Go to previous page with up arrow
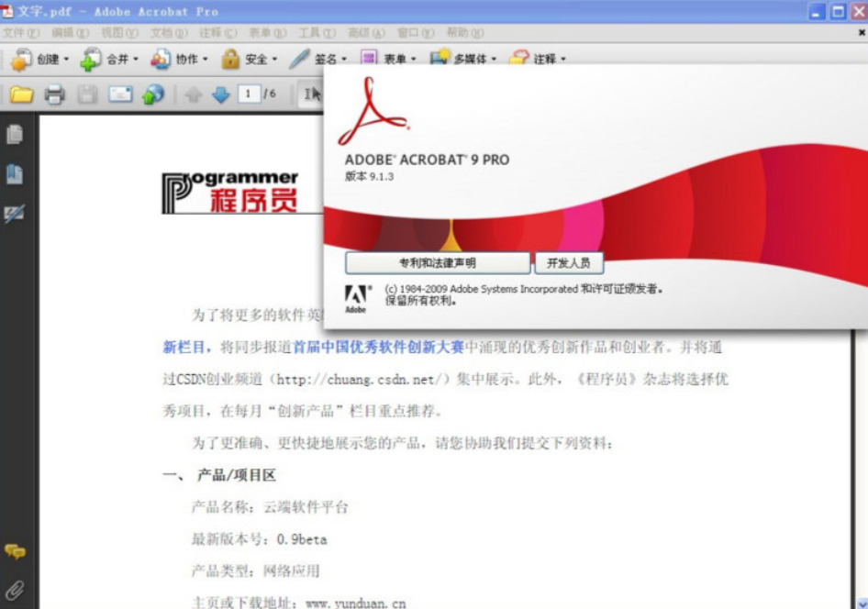 (x=194, y=95)
